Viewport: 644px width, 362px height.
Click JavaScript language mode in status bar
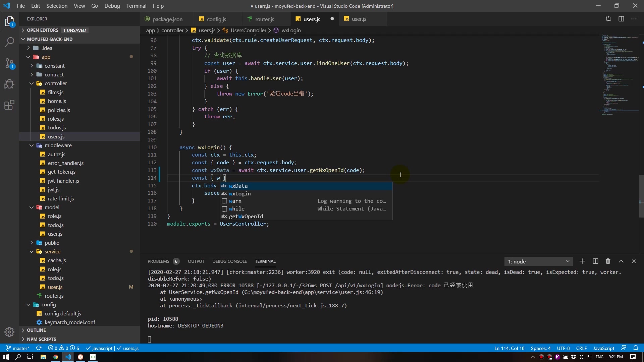pyautogui.click(x=603, y=348)
